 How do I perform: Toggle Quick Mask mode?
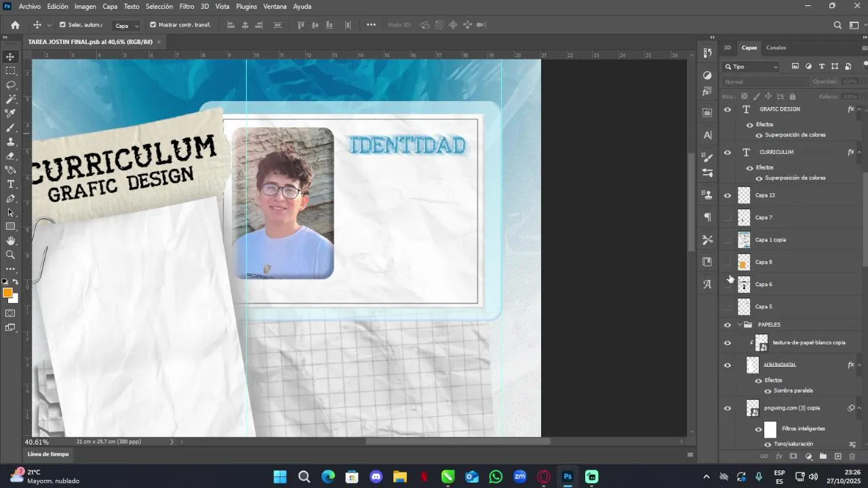tap(10, 313)
